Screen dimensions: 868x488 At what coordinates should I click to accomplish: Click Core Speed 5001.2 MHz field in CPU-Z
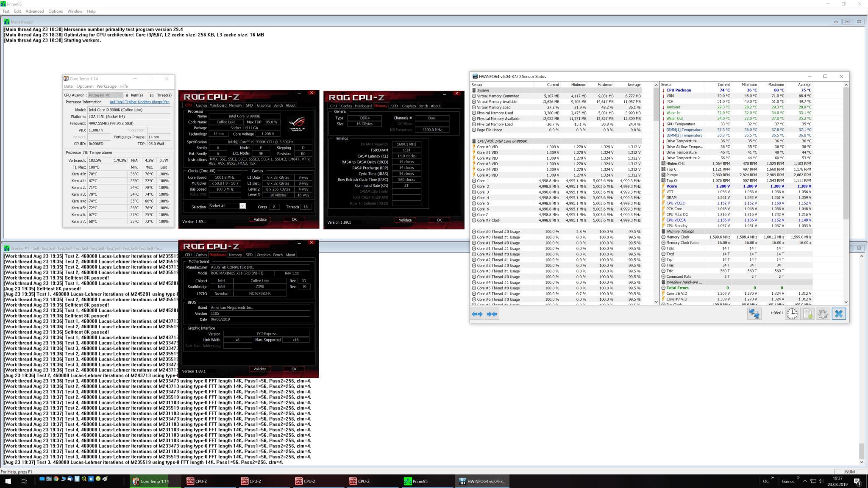225,177
